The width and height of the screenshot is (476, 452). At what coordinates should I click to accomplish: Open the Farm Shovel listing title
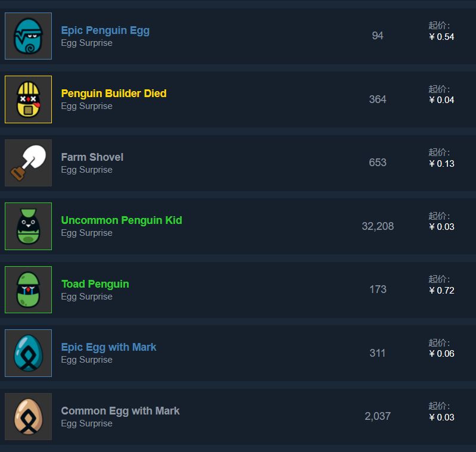[92, 157]
